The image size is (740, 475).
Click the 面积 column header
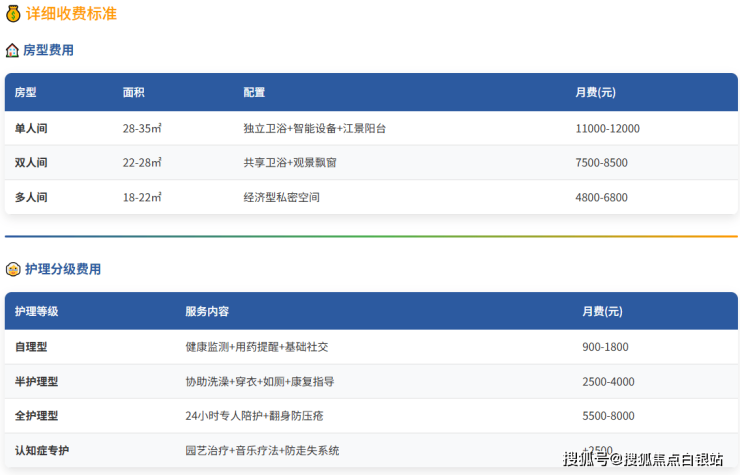(134, 92)
